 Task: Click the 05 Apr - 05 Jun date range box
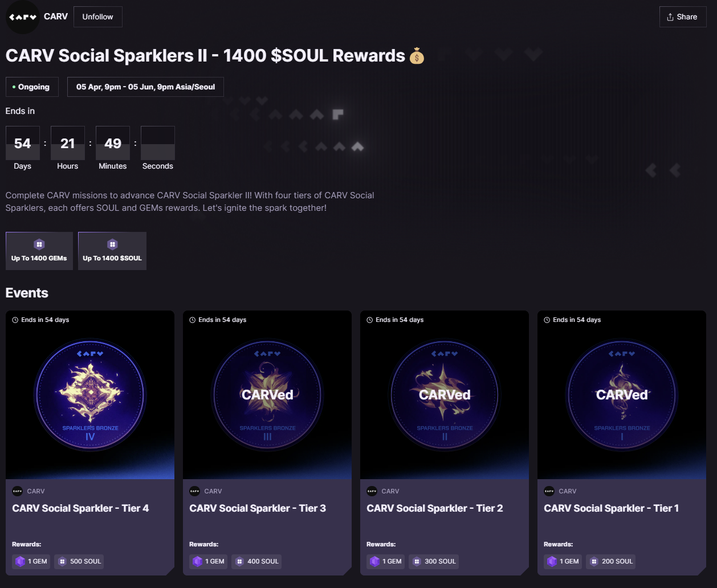tap(145, 87)
